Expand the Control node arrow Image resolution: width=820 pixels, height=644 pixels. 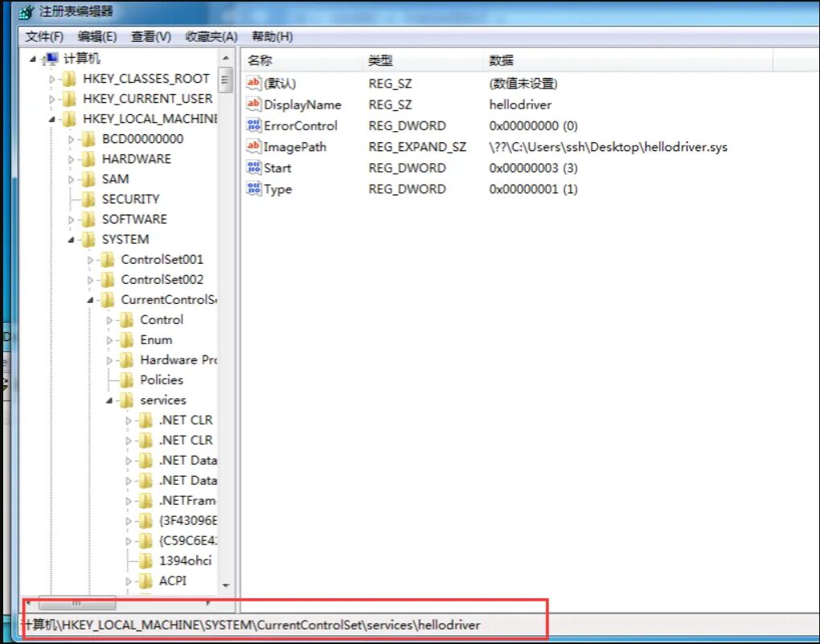(x=109, y=320)
